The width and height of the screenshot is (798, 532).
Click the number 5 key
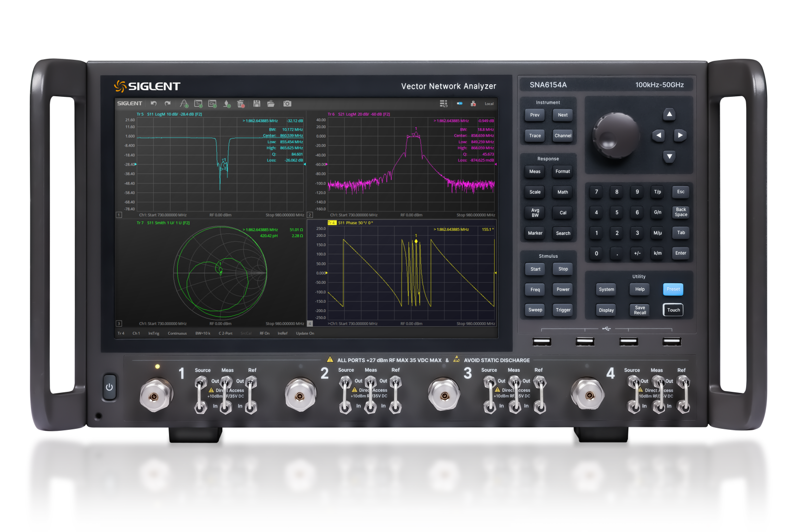pyautogui.click(x=617, y=212)
